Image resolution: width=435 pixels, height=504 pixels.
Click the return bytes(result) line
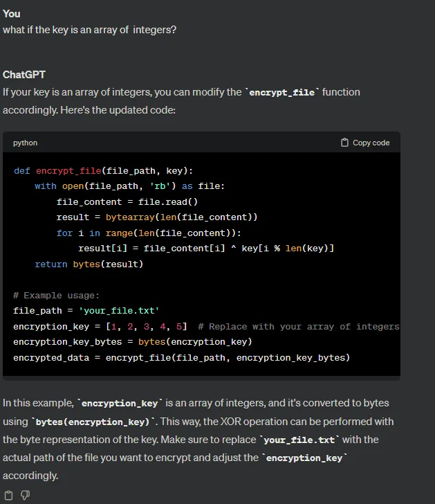click(x=89, y=264)
